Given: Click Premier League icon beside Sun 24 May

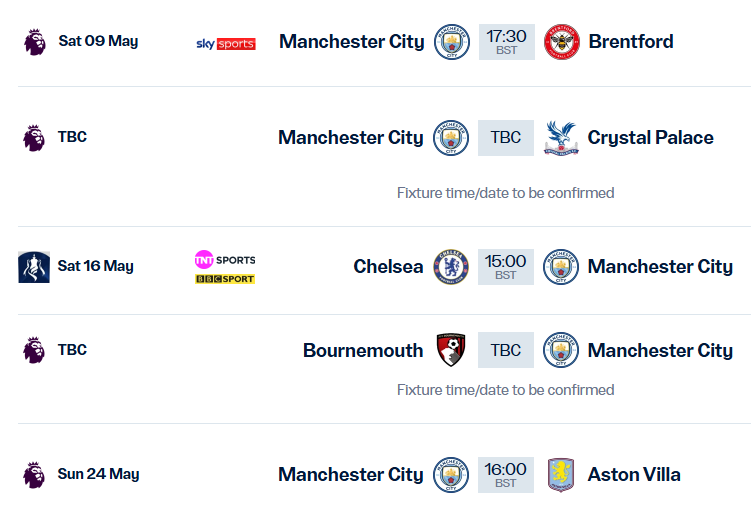Looking at the screenshot, I should [34, 475].
